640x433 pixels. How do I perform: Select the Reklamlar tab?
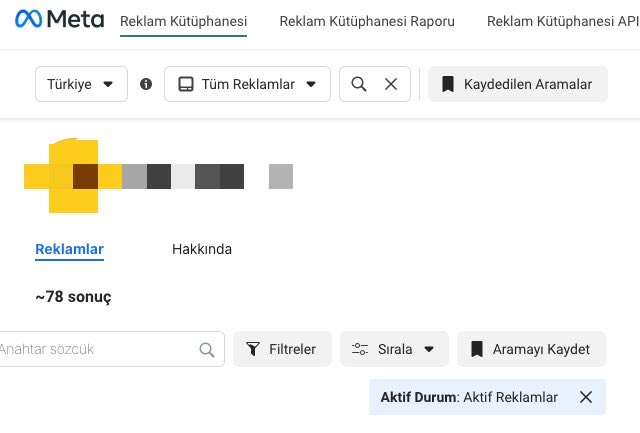[x=69, y=249]
